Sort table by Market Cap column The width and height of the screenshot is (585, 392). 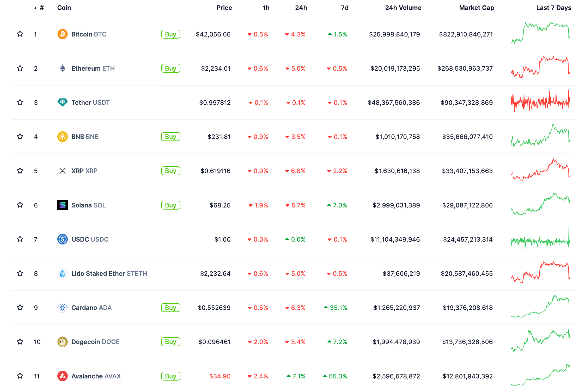(x=476, y=8)
